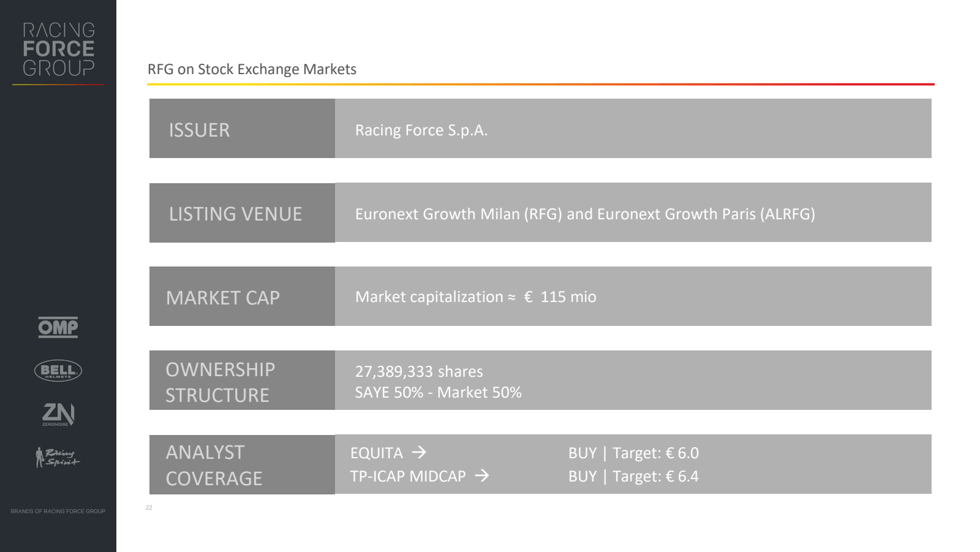This screenshot has height=552, width=980.
Task: Click the MARKET CAP label box
Action: click(242, 297)
